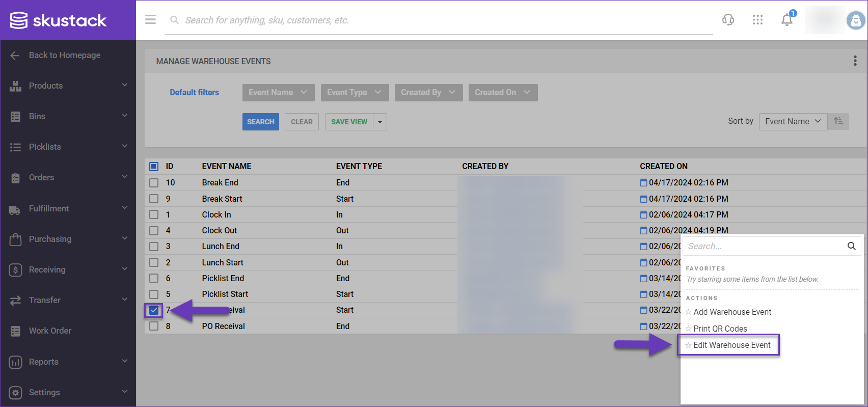Click the hamburger menu icon

pos(150,20)
